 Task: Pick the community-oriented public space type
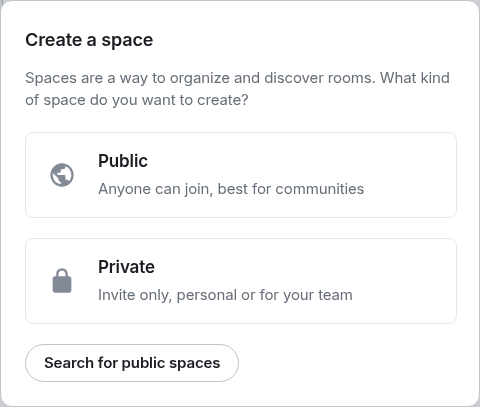coord(241,175)
